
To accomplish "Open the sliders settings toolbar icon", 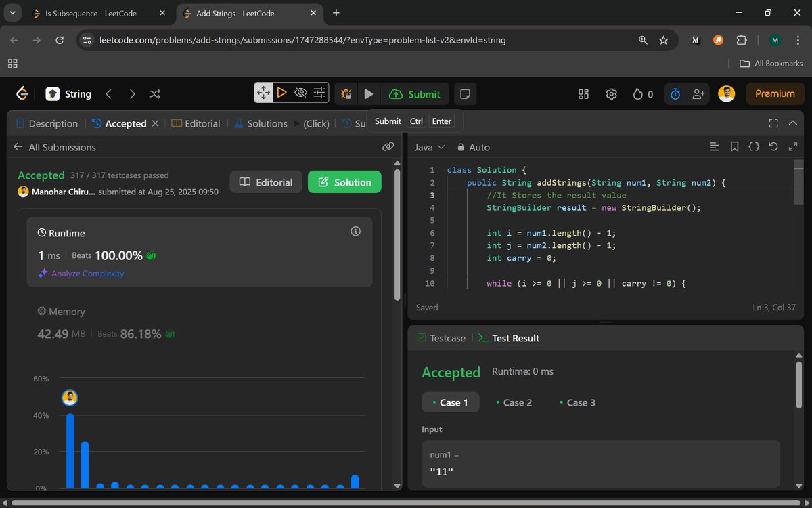I will pos(319,93).
